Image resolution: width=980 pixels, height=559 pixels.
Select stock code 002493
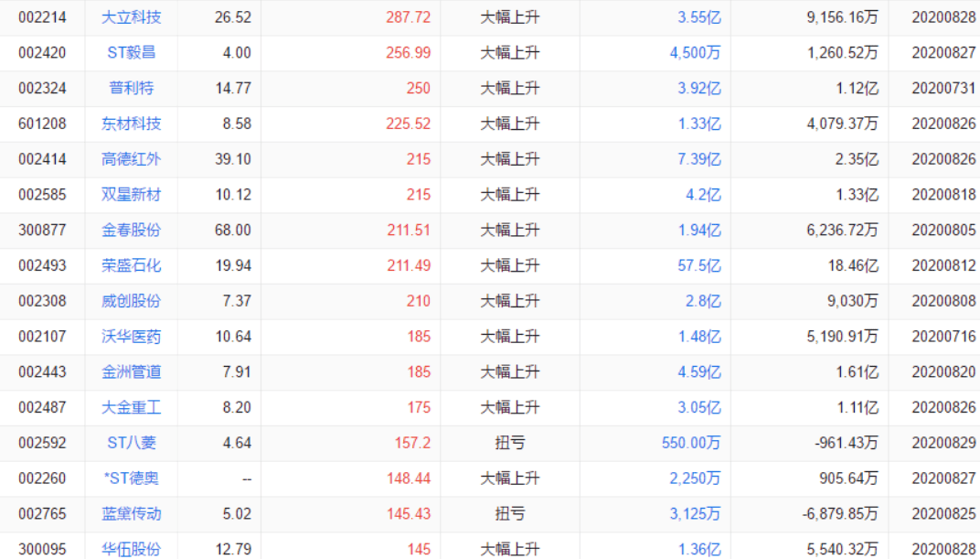(42, 265)
